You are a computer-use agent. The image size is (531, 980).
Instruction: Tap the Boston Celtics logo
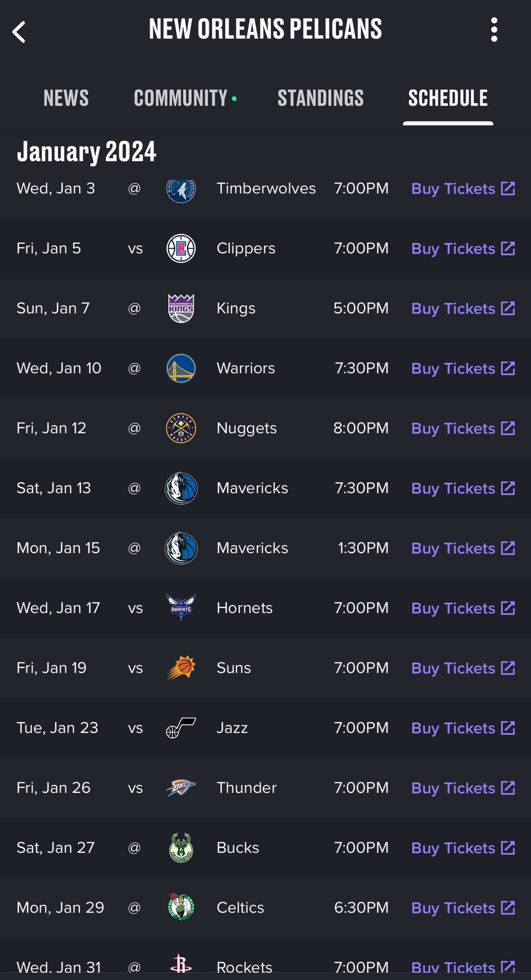pyautogui.click(x=181, y=907)
